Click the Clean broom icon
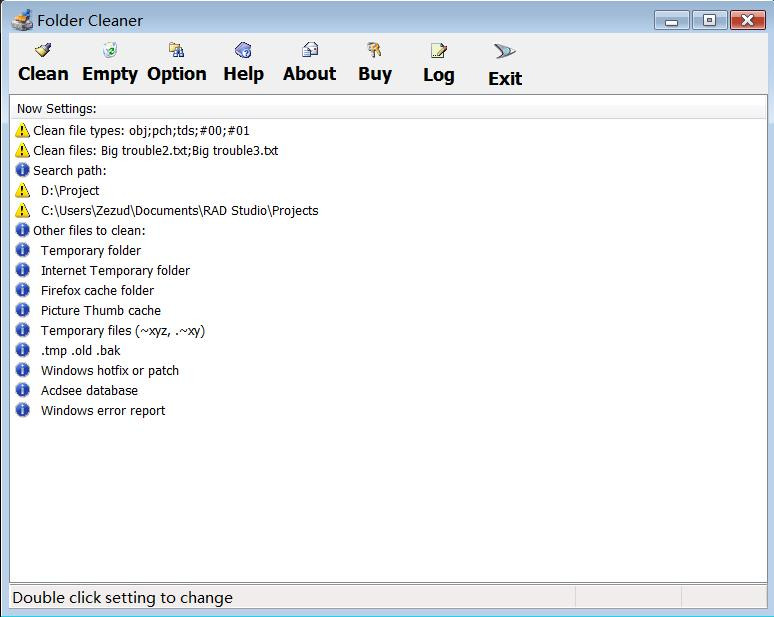Viewport: 774px width, 617px height. 43,49
